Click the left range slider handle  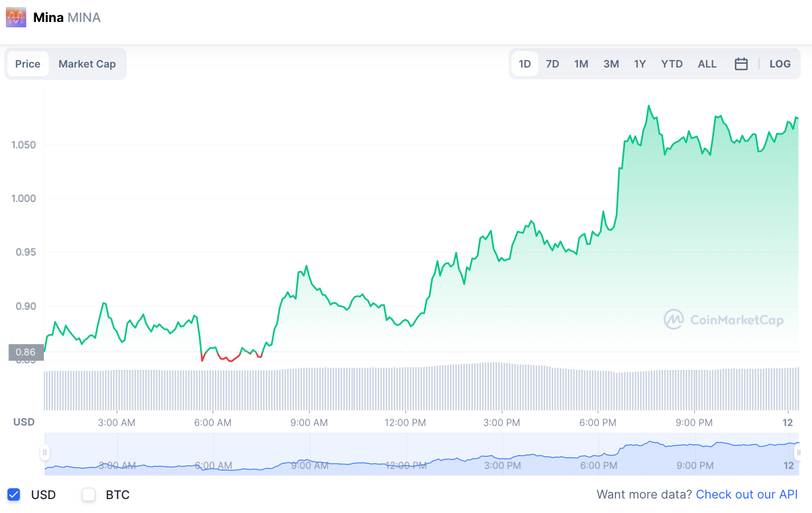tap(45, 453)
